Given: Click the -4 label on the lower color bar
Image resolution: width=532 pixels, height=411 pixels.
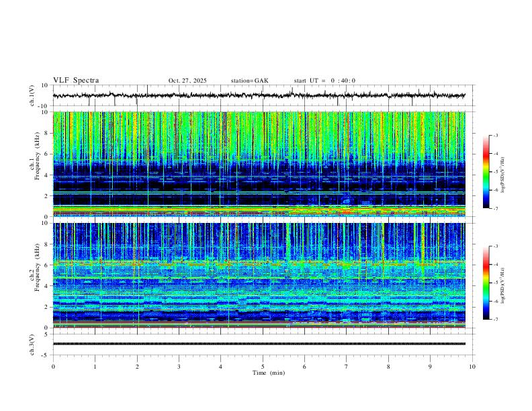Looking at the screenshot, I should click(x=495, y=265).
